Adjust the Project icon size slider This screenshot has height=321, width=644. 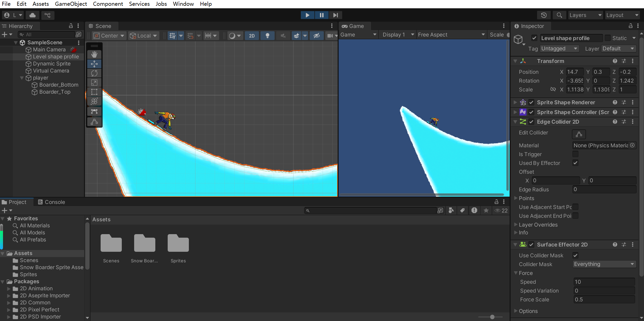point(492,317)
